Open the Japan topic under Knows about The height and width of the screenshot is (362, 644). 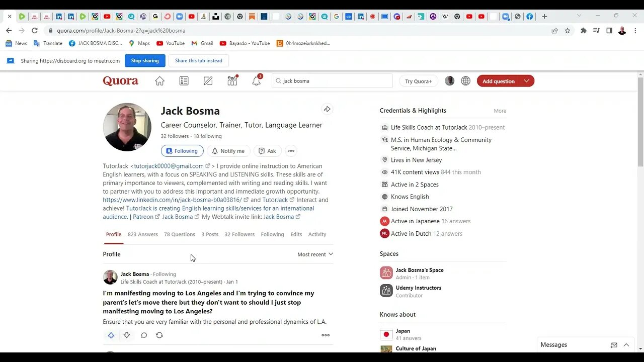click(x=403, y=331)
